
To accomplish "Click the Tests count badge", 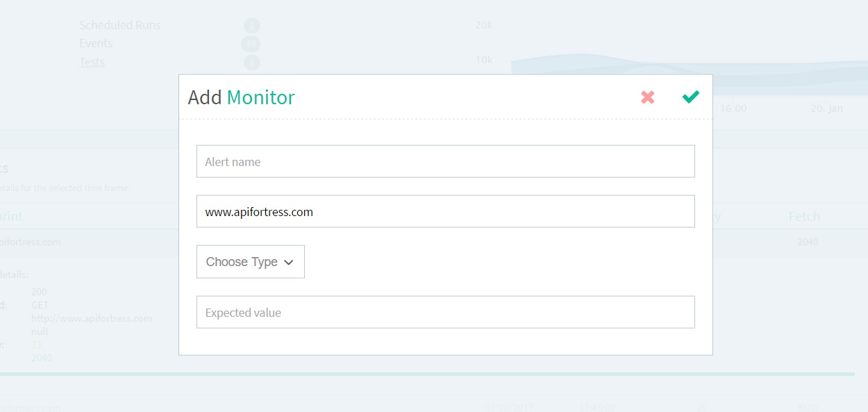I will pos(251,63).
